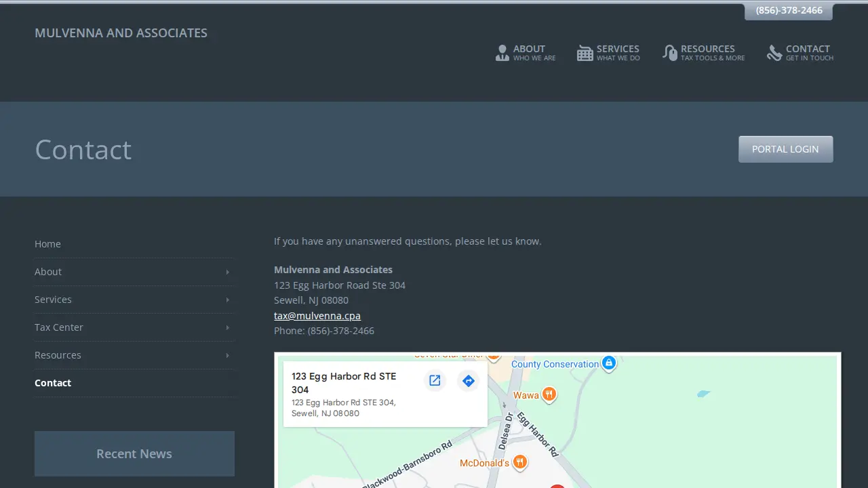Click the Resources mouse icon
Screen dimensions: 868x488
click(670, 53)
